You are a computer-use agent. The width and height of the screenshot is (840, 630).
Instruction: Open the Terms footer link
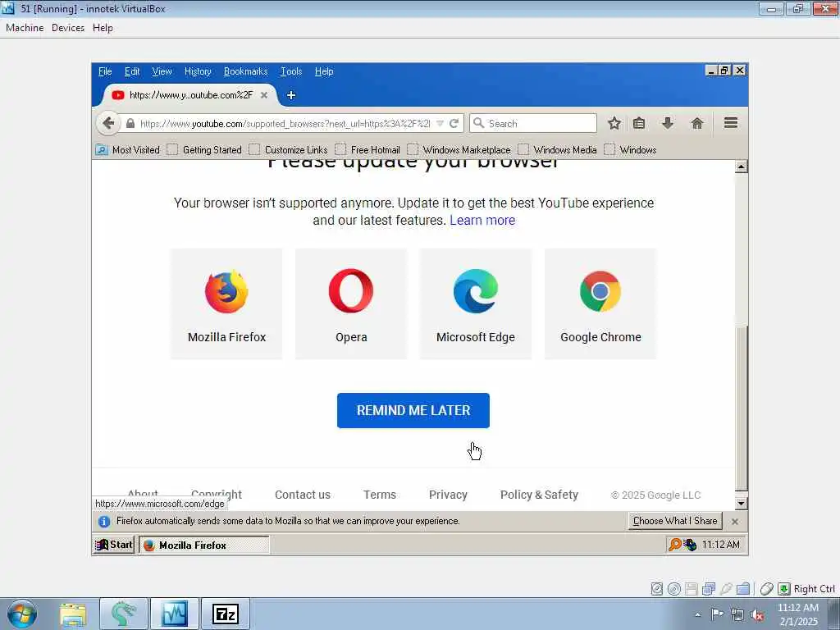[x=380, y=495]
